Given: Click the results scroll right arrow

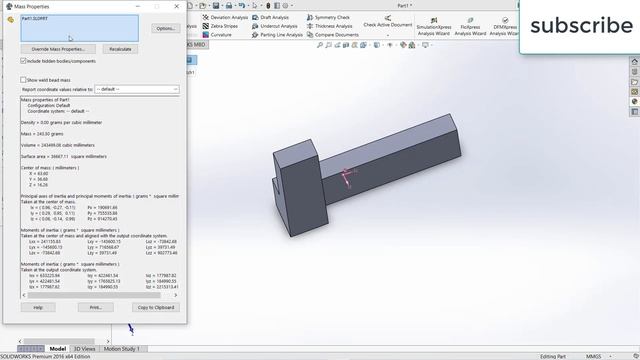Looking at the screenshot, I should pos(176,295).
